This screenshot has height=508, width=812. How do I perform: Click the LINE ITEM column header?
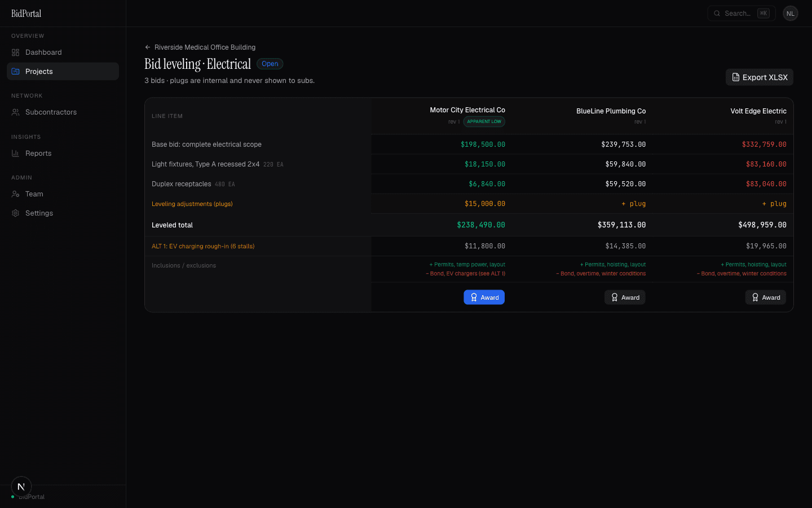(x=167, y=116)
